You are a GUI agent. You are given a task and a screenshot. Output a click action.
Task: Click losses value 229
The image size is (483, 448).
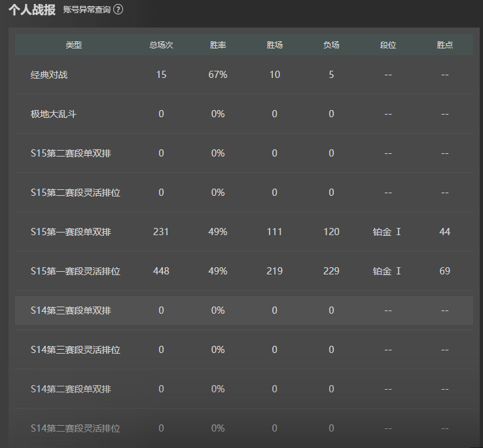331,271
